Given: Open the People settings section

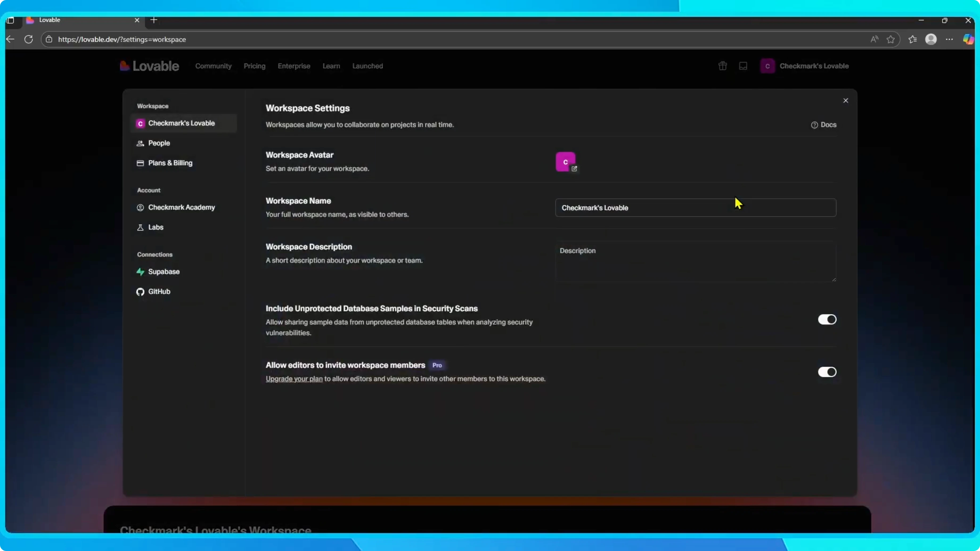Looking at the screenshot, I should [183, 143].
